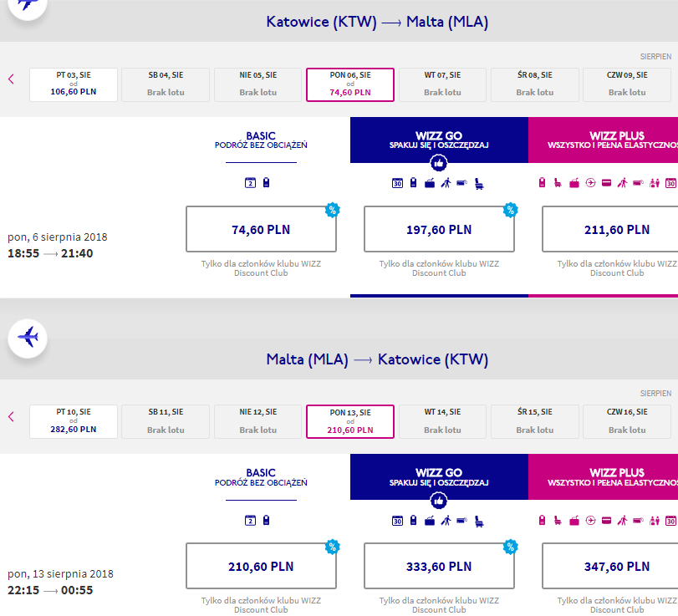Click the thumbs-up badge under outbound WIZZ GO header
The image size is (678, 616).
point(439,163)
